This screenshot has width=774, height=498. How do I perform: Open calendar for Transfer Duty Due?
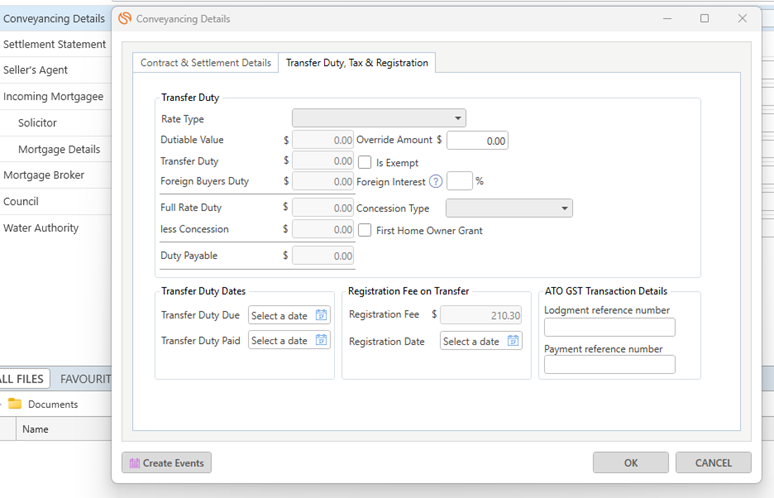pos(321,315)
